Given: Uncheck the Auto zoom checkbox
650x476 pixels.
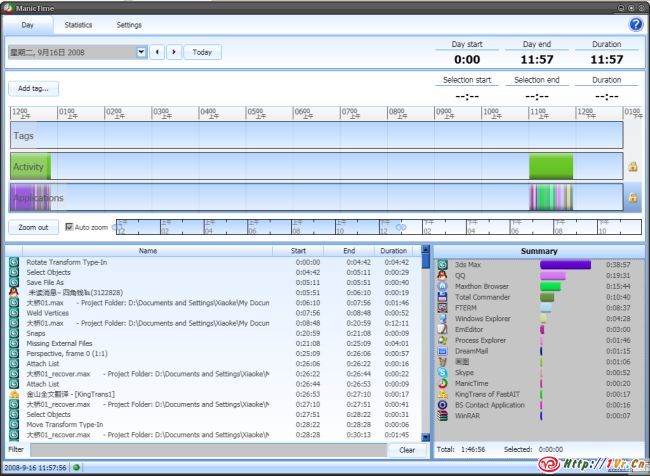Looking at the screenshot, I should (70, 227).
